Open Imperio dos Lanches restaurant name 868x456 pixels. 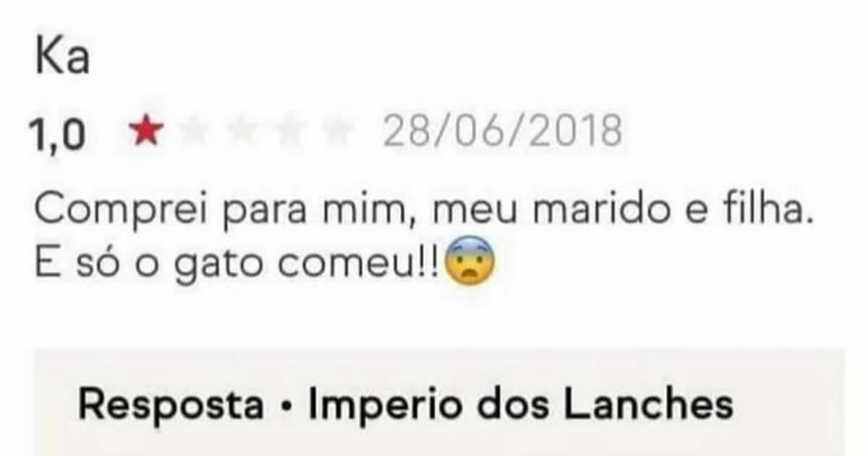[x=521, y=405]
